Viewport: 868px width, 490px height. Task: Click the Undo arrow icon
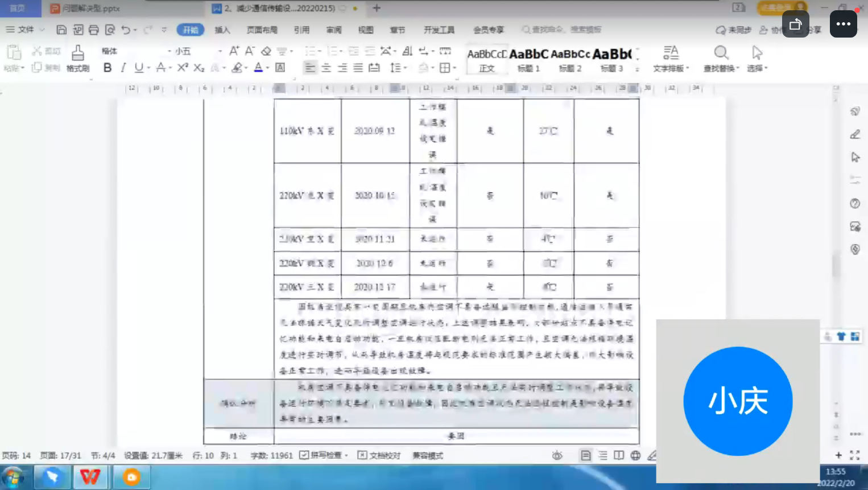click(x=126, y=30)
